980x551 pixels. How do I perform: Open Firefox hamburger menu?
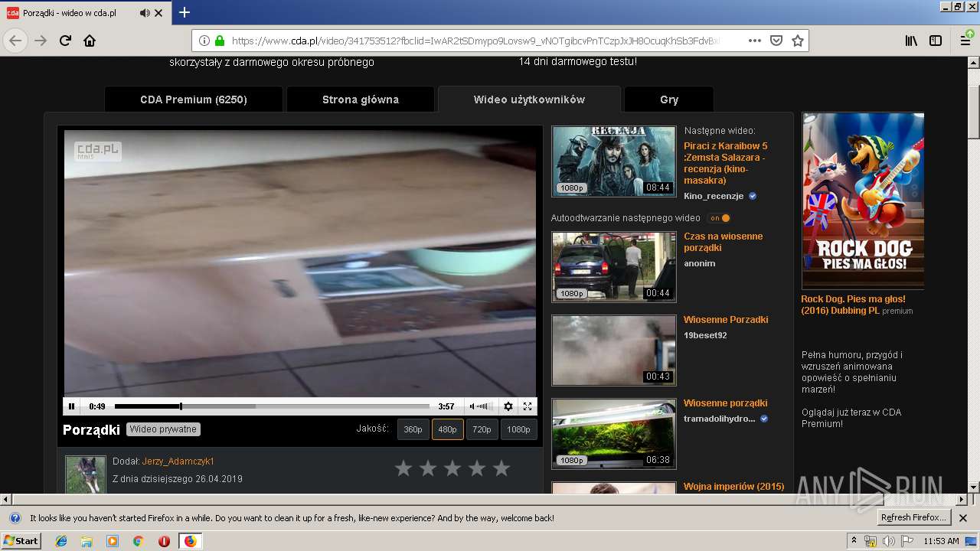click(966, 41)
